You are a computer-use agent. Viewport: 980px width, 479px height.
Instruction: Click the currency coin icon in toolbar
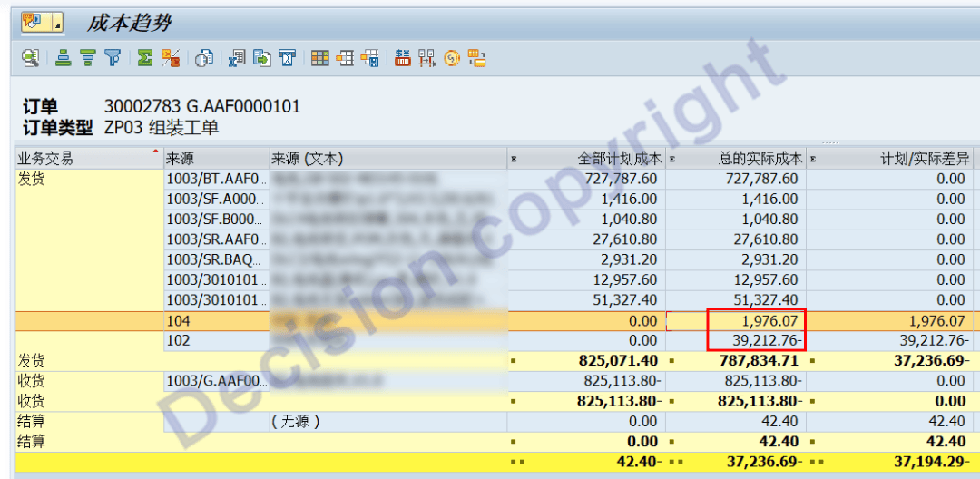tap(452, 59)
